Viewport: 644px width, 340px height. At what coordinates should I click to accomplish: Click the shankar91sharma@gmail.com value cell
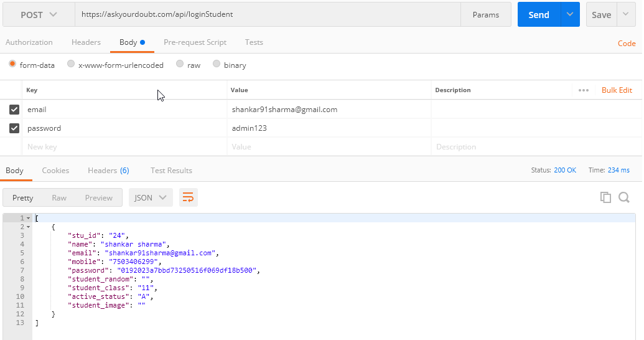coord(329,110)
